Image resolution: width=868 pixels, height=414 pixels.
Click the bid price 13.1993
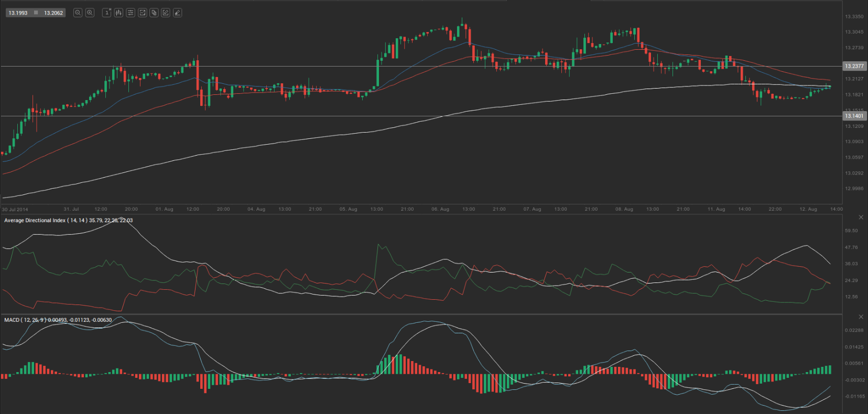(18, 13)
